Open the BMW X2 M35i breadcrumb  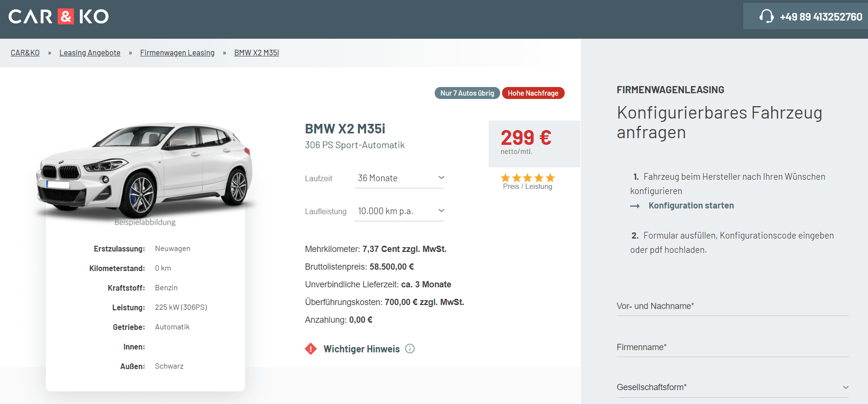click(x=257, y=53)
